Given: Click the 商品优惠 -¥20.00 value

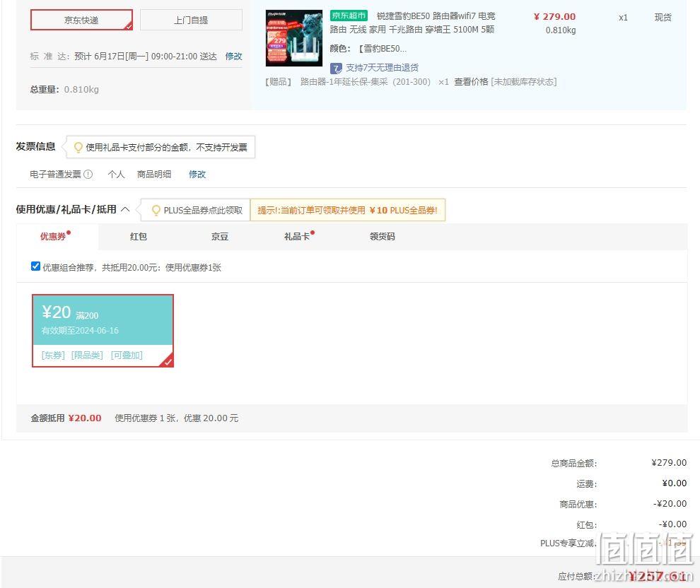Looking at the screenshot, I should click(x=670, y=504).
